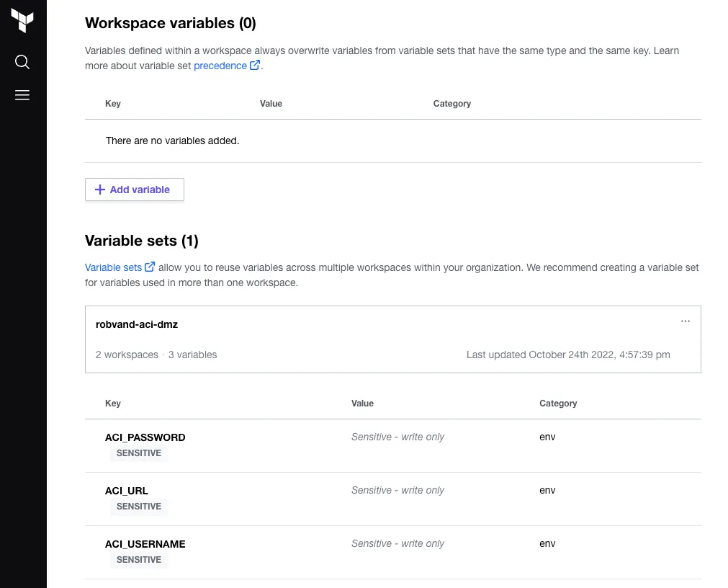
Task: Open search using the magnifying glass icon
Action: pos(22,62)
